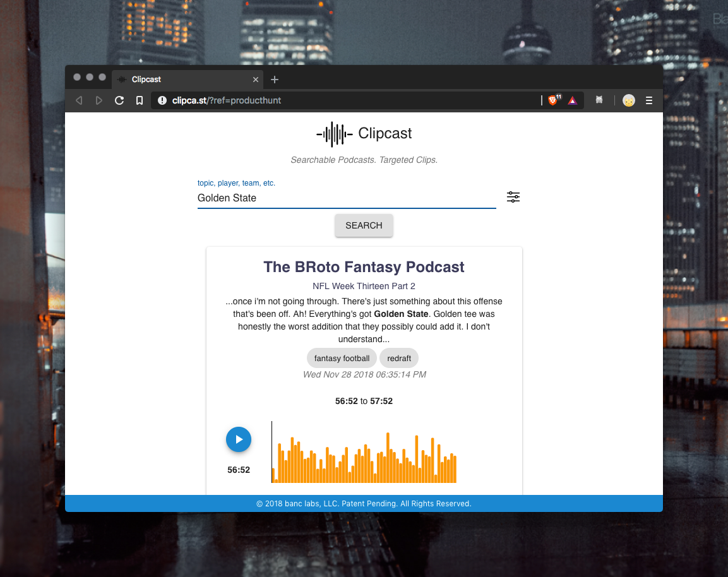The image size is (728, 577).
Task: Close the Clipcast tab
Action: coord(255,80)
